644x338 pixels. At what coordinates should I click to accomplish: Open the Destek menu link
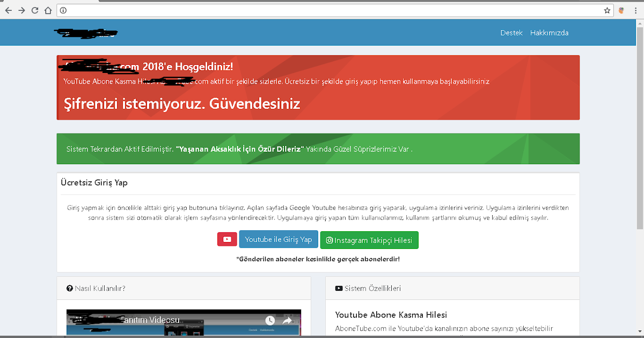point(511,33)
